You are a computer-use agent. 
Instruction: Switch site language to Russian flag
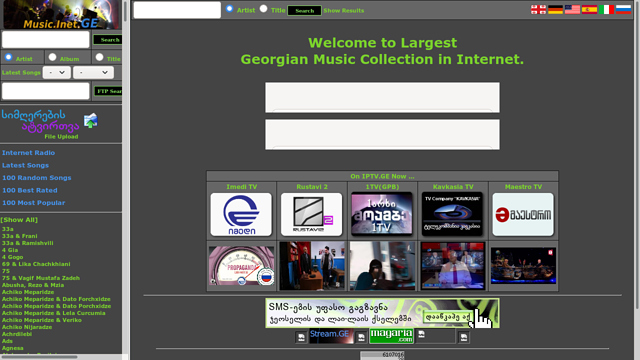[623, 9]
